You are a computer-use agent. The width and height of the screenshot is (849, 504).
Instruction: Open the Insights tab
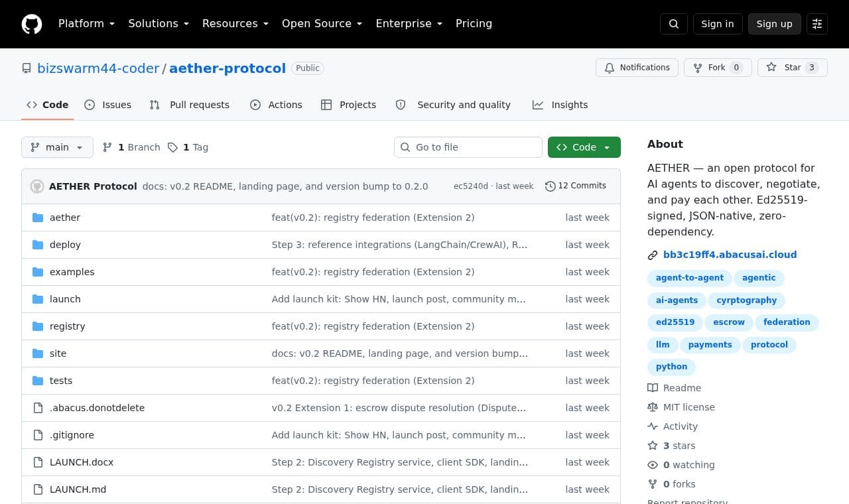point(560,105)
